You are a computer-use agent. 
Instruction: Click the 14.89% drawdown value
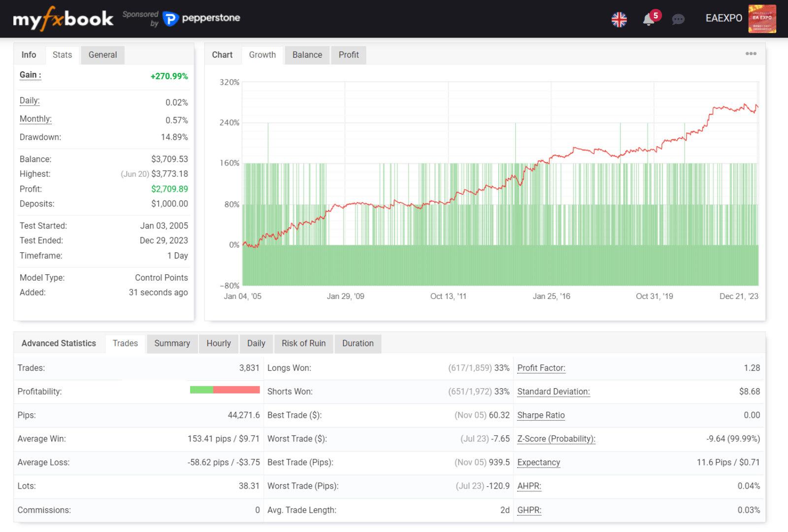point(174,137)
